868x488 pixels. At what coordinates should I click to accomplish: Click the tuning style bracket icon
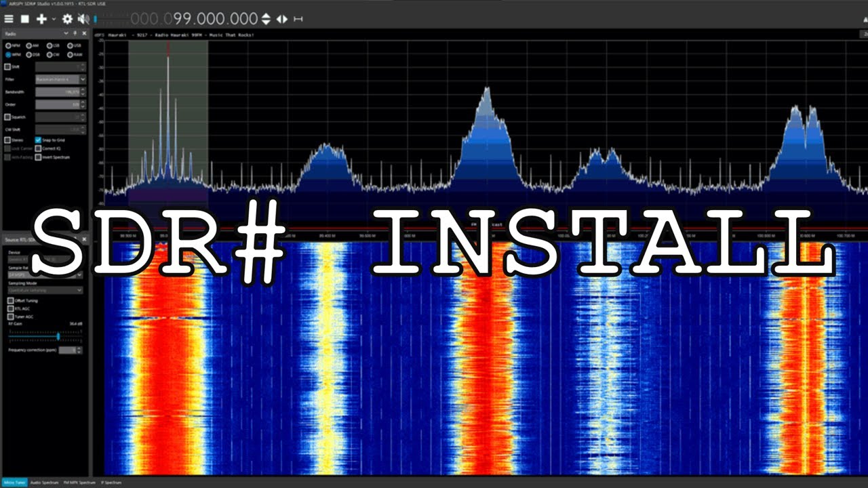click(298, 19)
